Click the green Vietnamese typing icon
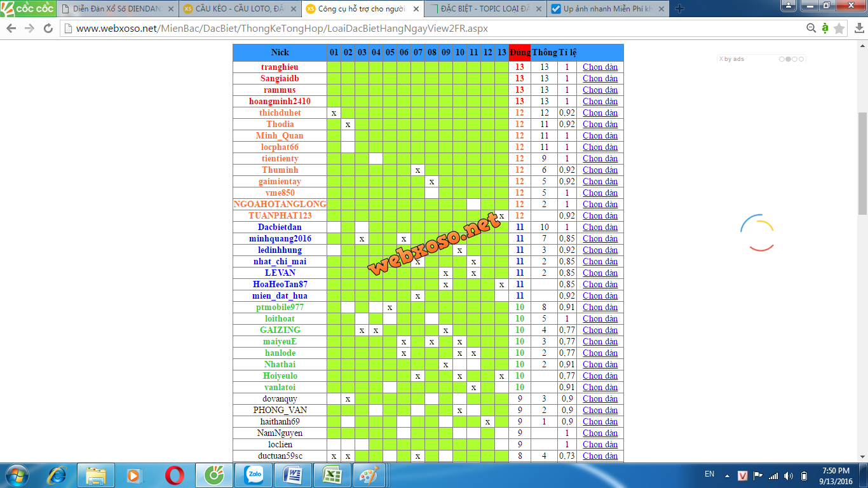Viewport: 868px width, 488px height. coord(825,28)
